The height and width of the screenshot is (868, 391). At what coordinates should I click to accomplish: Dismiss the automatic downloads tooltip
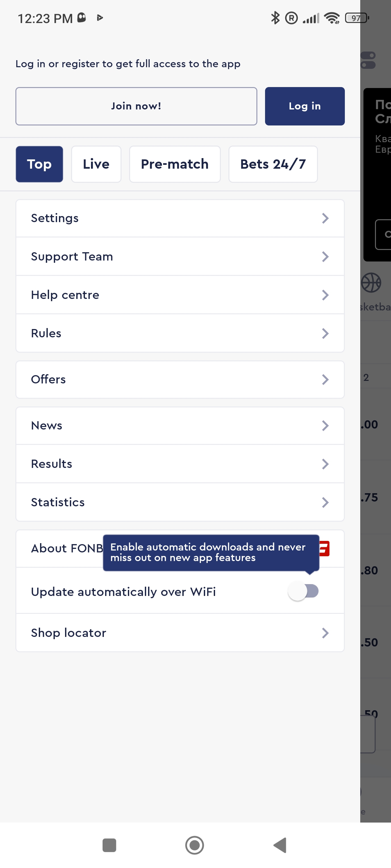pyautogui.click(x=211, y=552)
